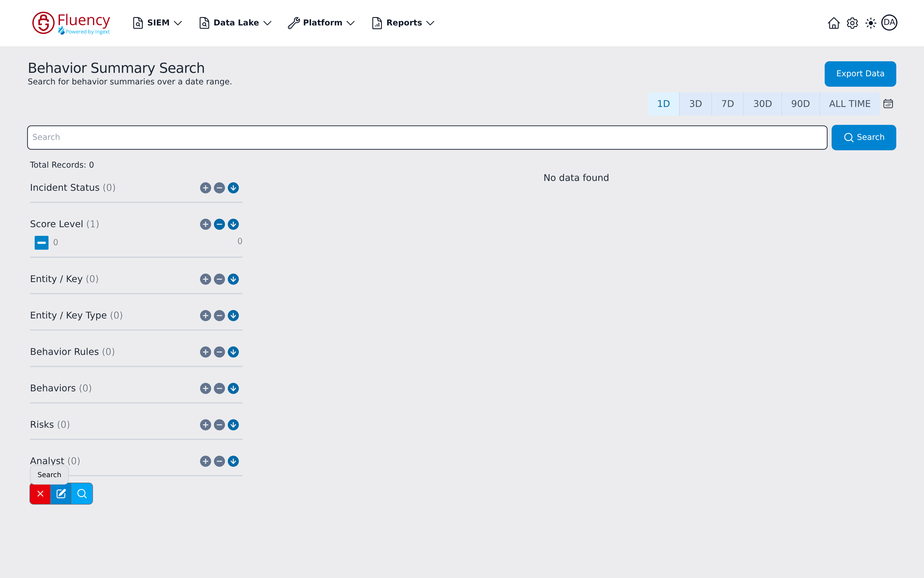The height and width of the screenshot is (578, 924).
Task: Open the SIEM menu
Action: (157, 23)
